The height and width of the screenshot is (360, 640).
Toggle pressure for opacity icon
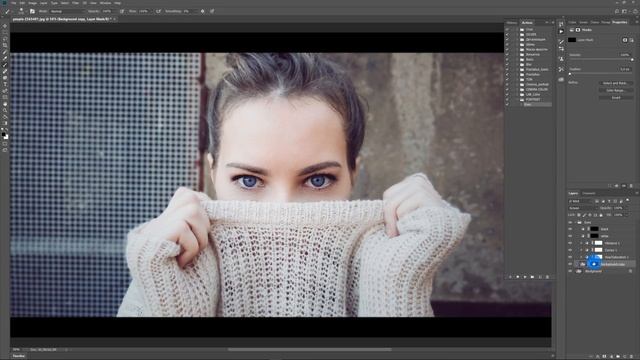pos(122,11)
